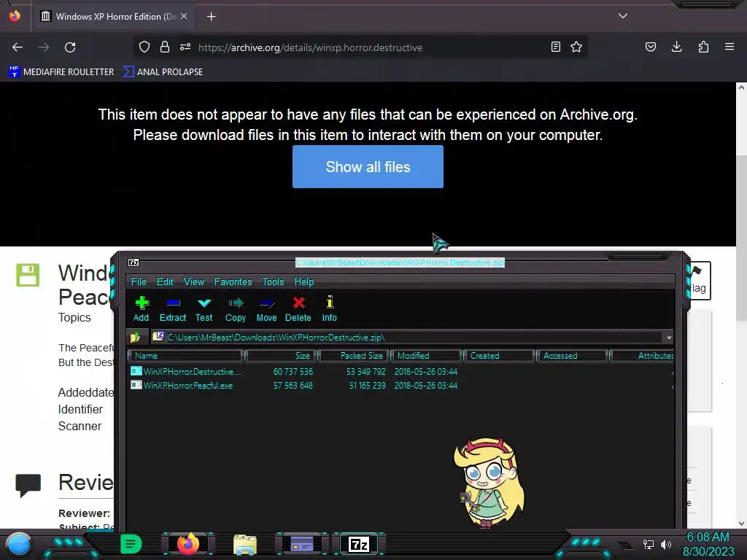This screenshot has height=560, width=747.
Task: Open the list all tabs dropdown arrow
Action: coord(623,16)
